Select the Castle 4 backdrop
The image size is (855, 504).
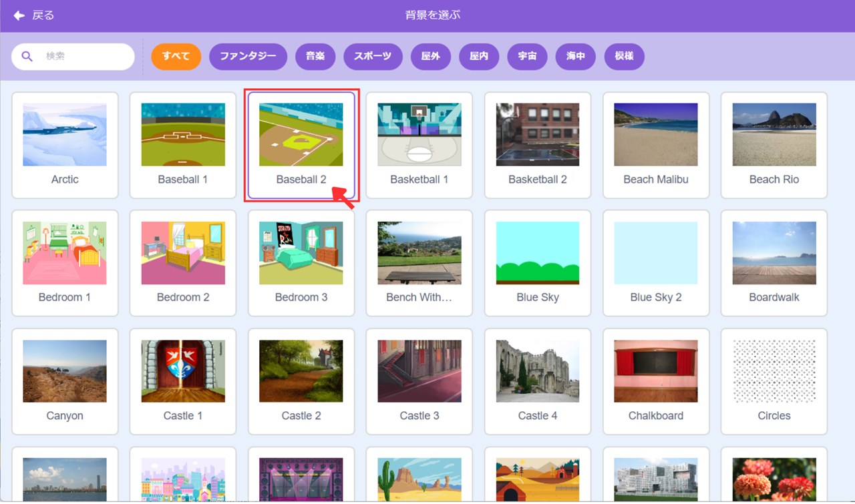(x=538, y=381)
